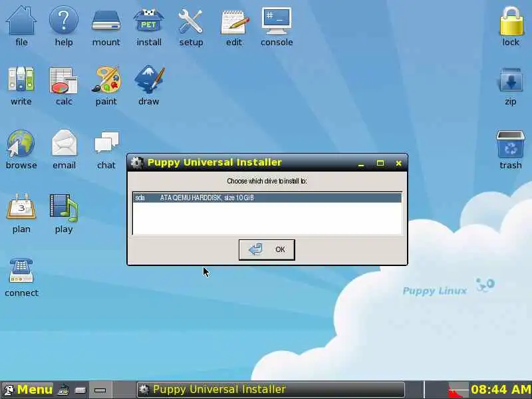Viewport: 532px width, 399px height.
Task: Click the flat rectangle taskbar icon
Action: pos(100,390)
